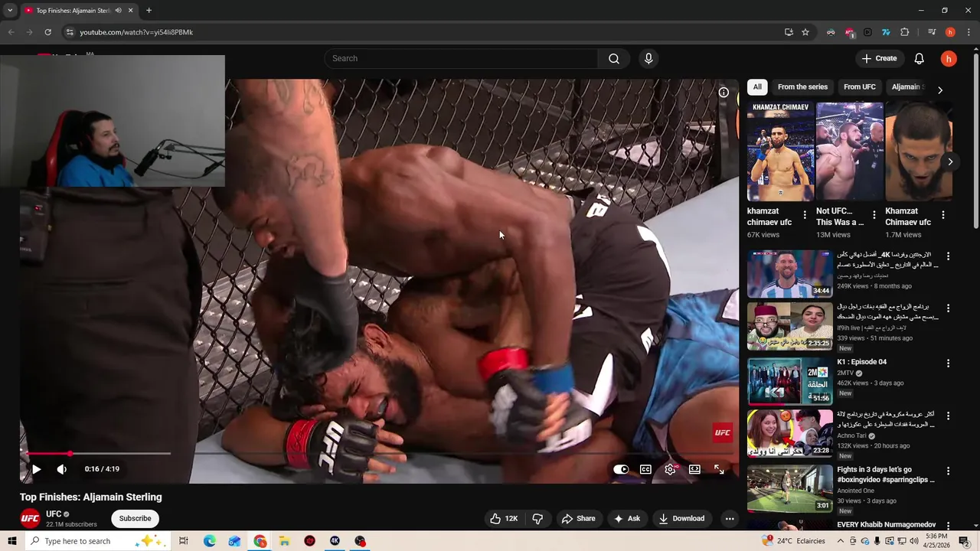Image resolution: width=980 pixels, height=551 pixels.
Task: Open a new browser tab
Action: (149, 10)
